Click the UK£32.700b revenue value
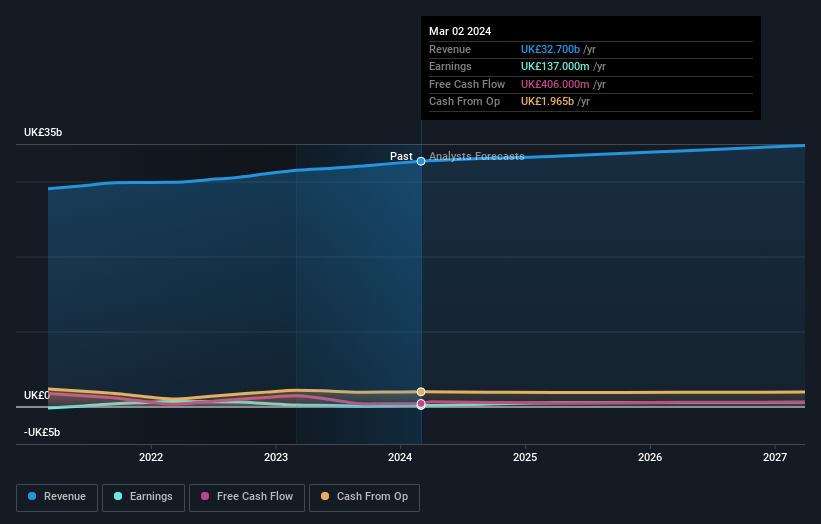Screen dimensions: 821x524 pos(550,49)
